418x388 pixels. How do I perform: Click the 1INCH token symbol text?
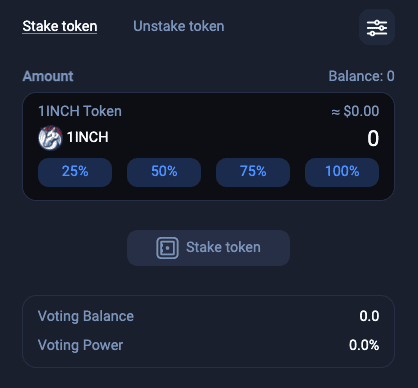coord(88,137)
